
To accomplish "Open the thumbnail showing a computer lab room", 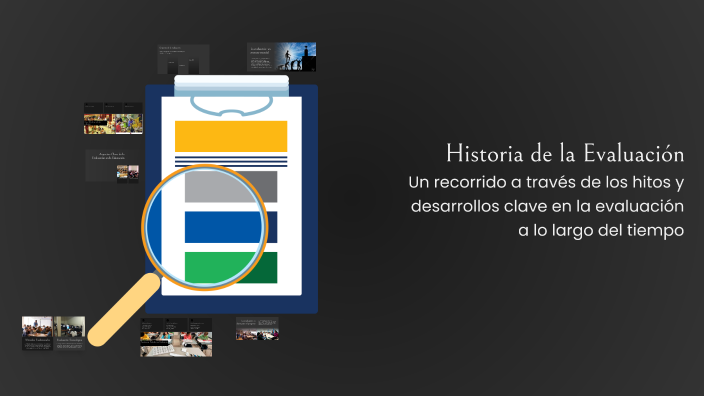I will coord(70,333).
